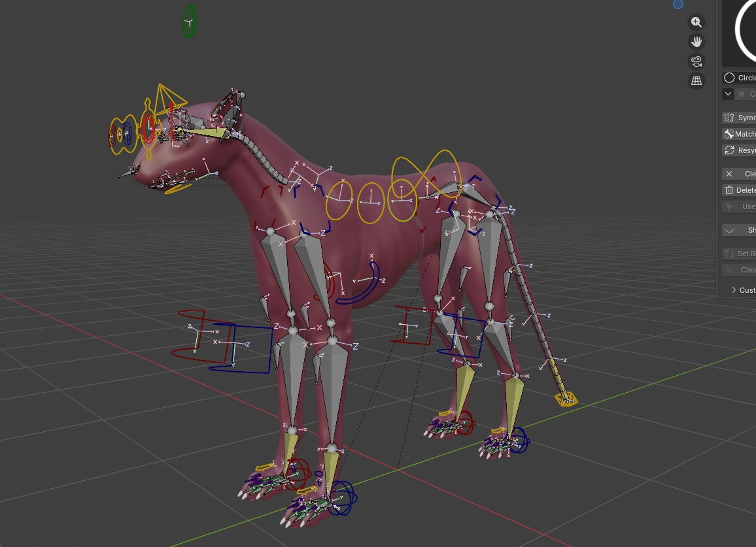This screenshot has height=547, width=756.
Task: Expand the chevron dropdown below Circle
Action: coord(728,94)
